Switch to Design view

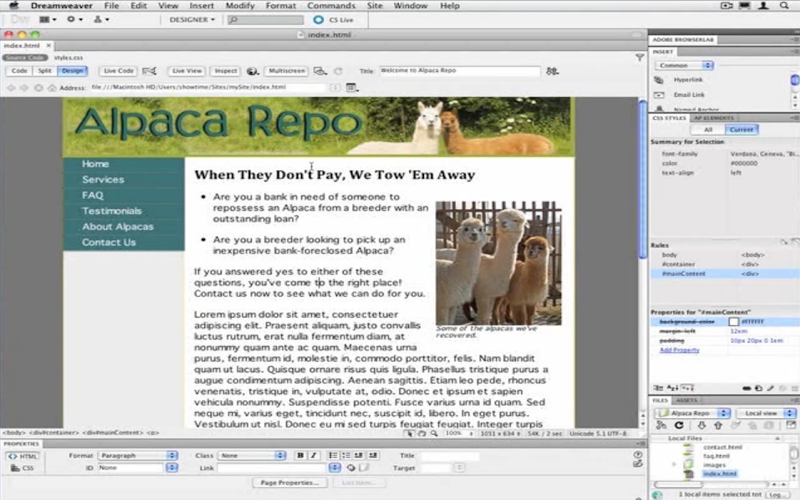(72, 71)
